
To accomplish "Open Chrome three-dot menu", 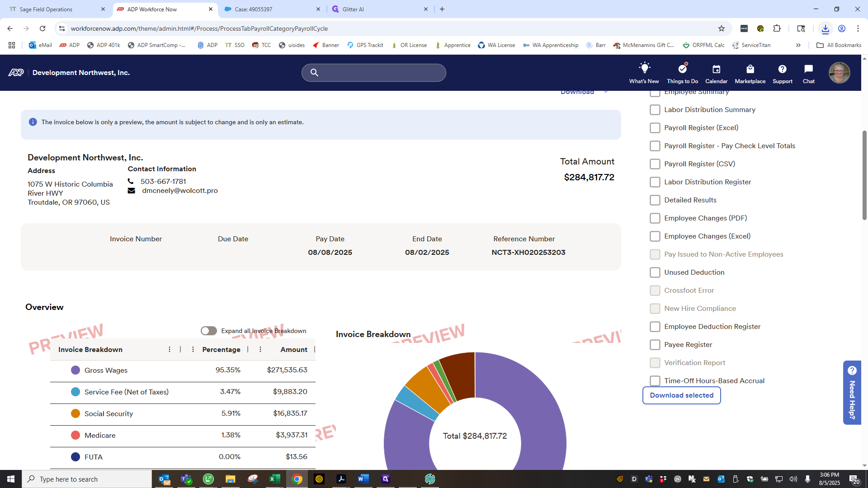I will 858,28.
